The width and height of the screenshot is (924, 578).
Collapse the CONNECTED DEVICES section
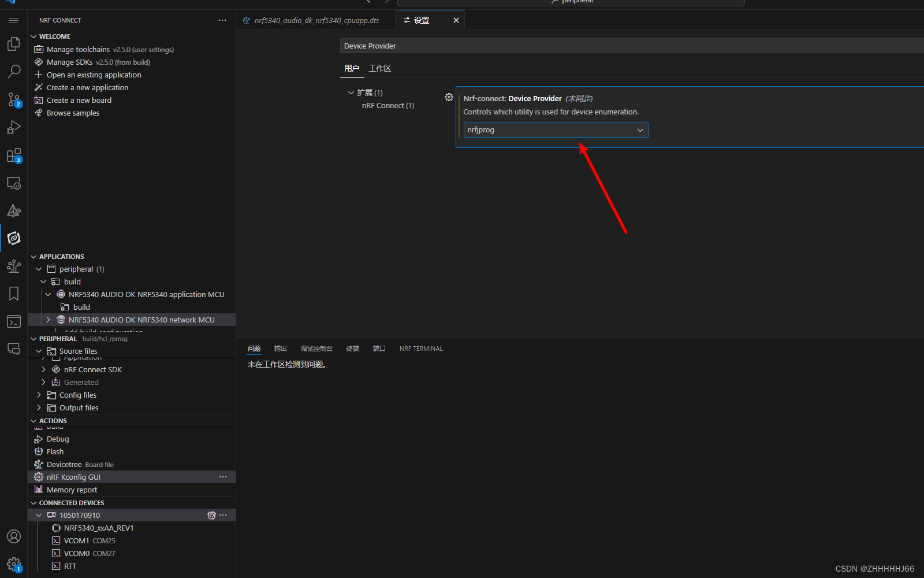click(x=33, y=503)
